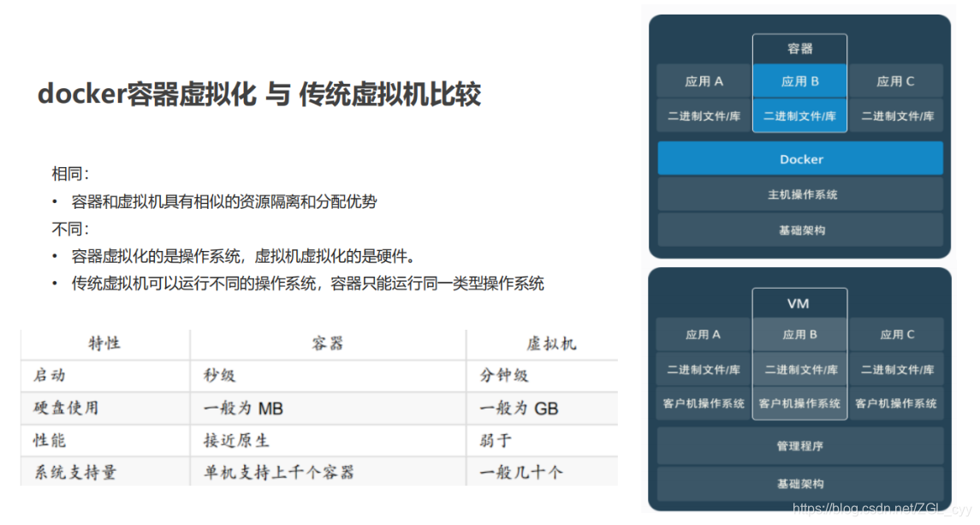Select the '性能' row label

click(x=50, y=440)
